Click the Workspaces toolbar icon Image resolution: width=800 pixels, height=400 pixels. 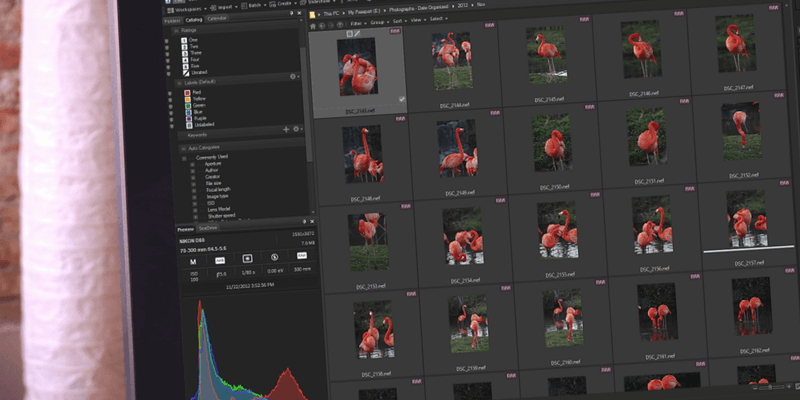170,9
